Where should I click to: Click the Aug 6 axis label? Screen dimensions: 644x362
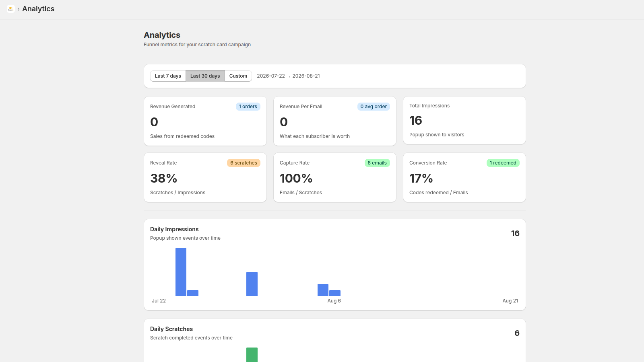tap(334, 301)
